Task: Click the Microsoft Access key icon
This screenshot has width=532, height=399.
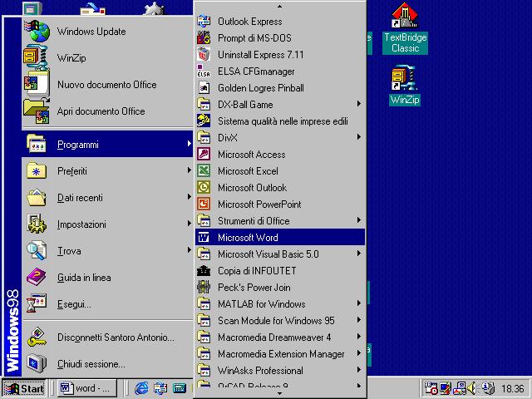Action: (x=204, y=154)
